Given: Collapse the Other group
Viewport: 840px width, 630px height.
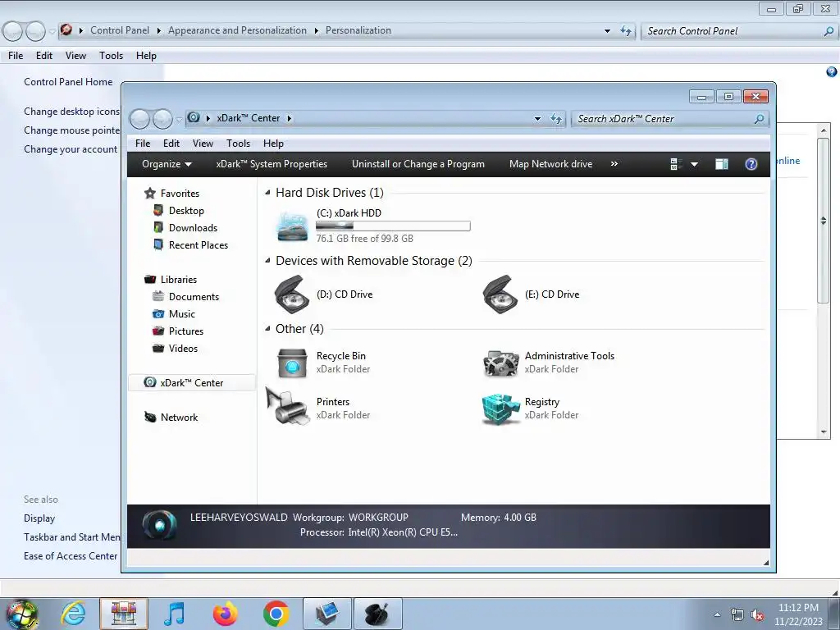Looking at the screenshot, I should pos(267,328).
